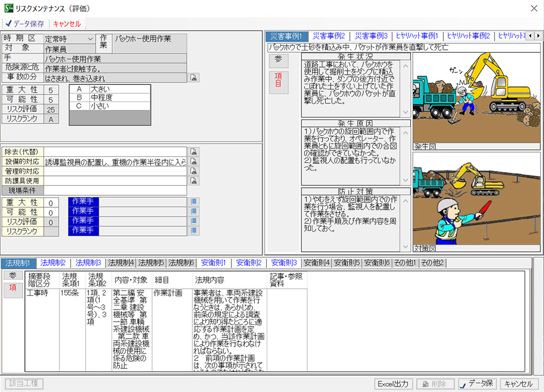Click down arrow of 発生原因 scrollbar
The image size is (544, 392).
pyautogui.click(x=405, y=180)
